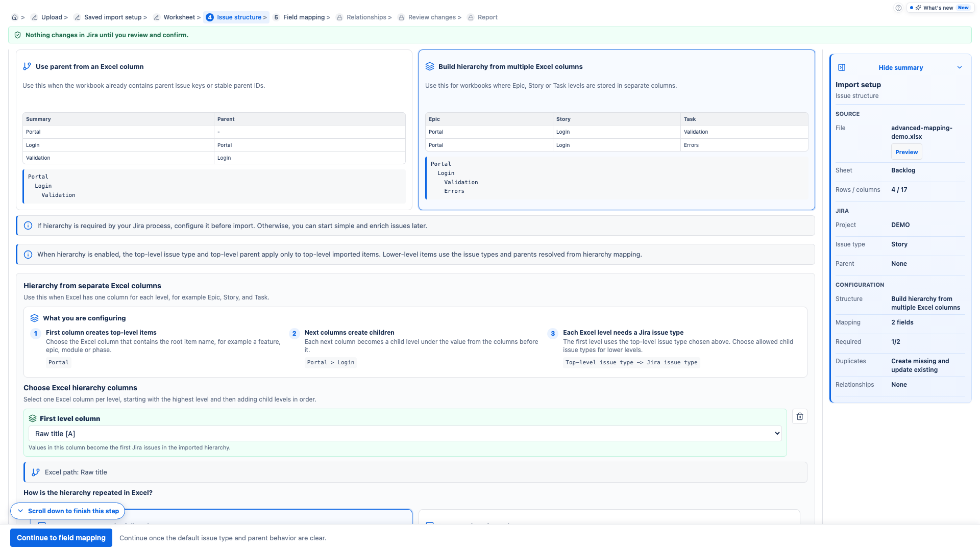Click the lock icon beside Relationships
980x551 pixels.
(339, 17)
